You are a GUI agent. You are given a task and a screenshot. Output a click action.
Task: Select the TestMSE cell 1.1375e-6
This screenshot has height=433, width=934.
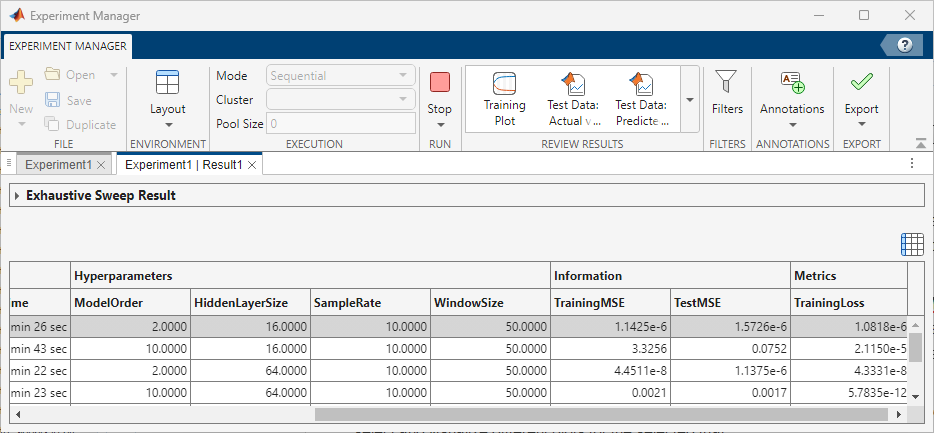coord(731,370)
